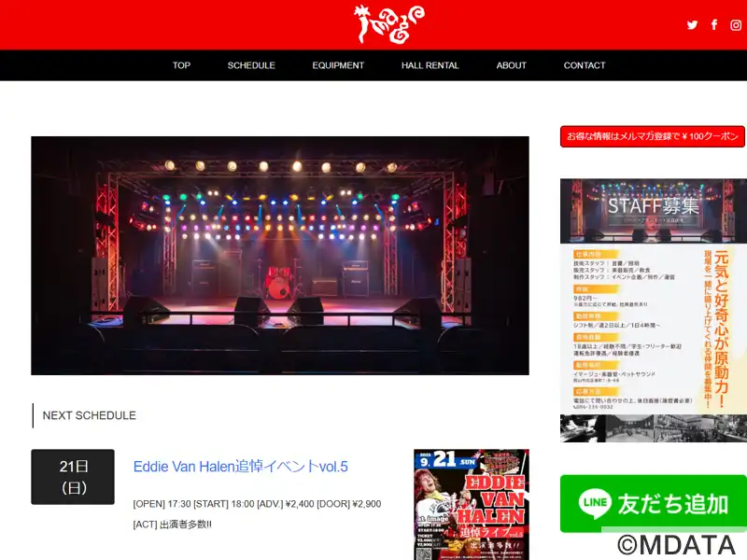This screenshot has width=747, height=560.
Task: Open the HALL RENTAL menu item
Action: 430,65
